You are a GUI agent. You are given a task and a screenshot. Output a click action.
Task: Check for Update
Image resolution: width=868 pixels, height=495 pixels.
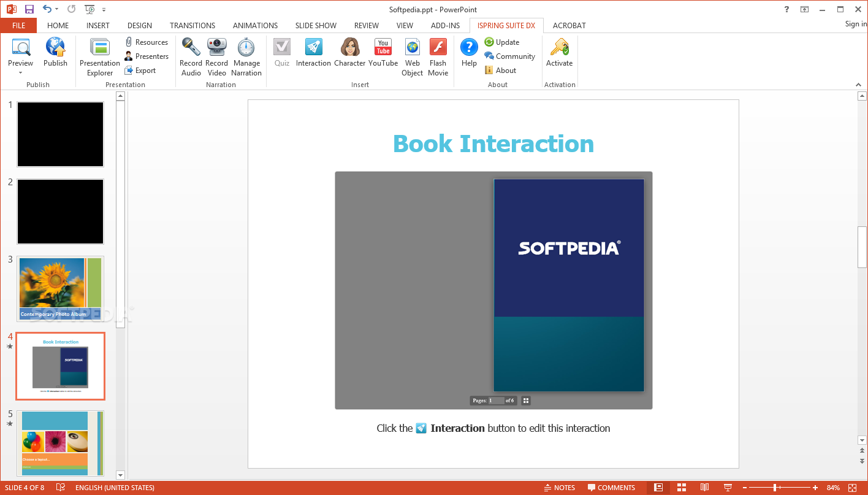pos(502,42)
